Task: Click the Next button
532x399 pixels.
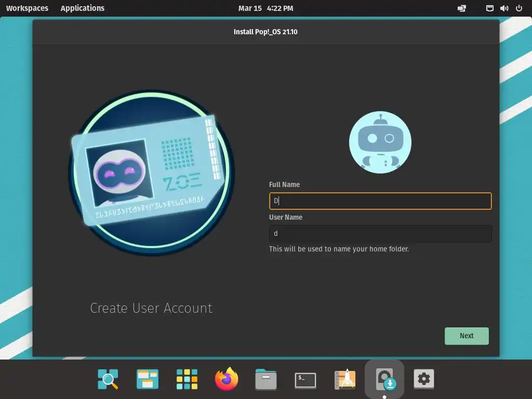Action: tap(467, 336)
